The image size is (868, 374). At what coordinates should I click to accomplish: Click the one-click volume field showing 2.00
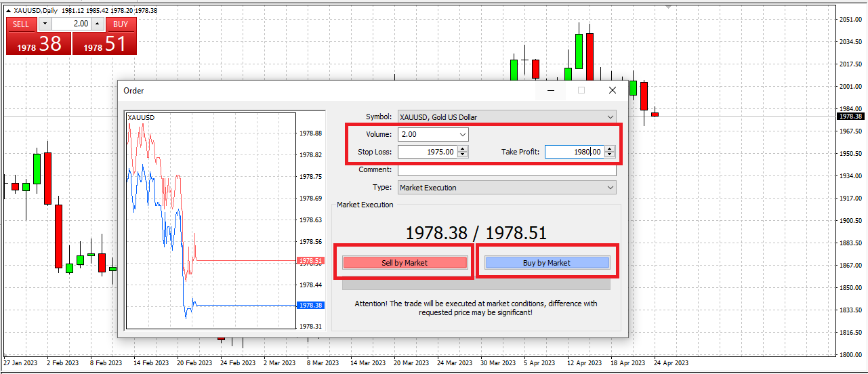coord(70,24)
